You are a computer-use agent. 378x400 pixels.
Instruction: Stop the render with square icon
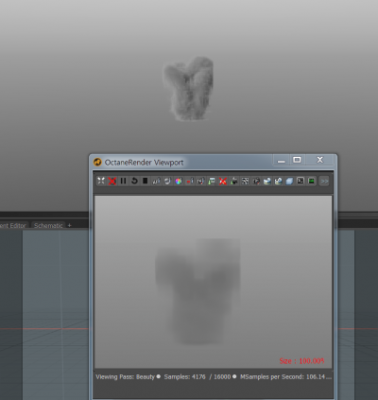pyautogui.click(x=145, y=181)
